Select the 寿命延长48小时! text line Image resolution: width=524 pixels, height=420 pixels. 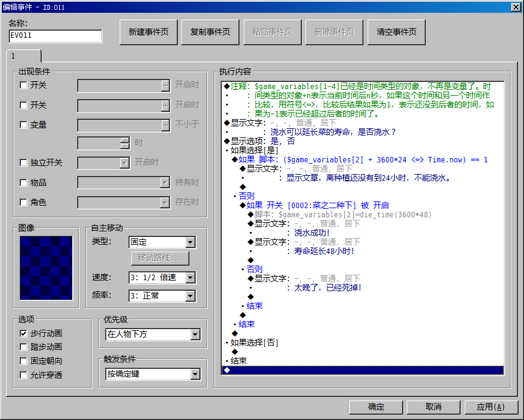click(363, 251)
